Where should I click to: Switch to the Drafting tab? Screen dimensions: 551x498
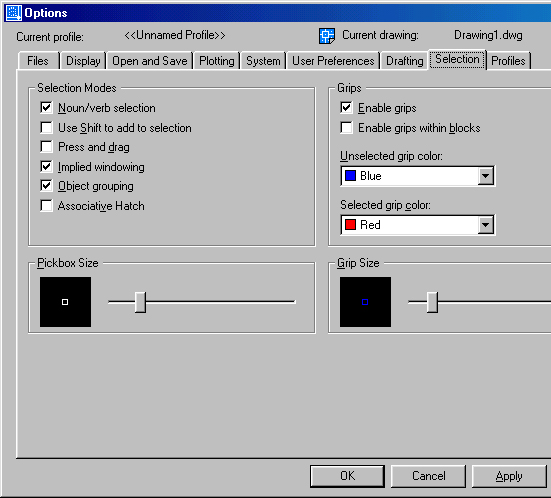[404, 61]
